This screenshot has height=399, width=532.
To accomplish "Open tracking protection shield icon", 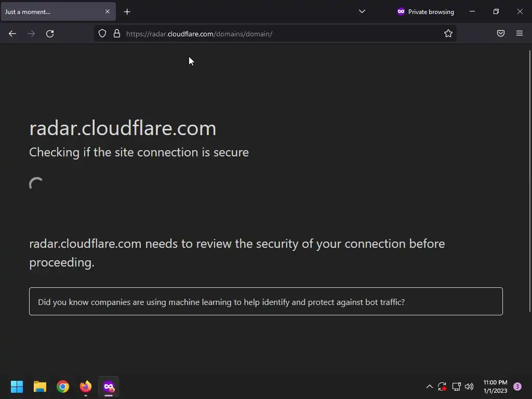I will (x=102, y=33).
